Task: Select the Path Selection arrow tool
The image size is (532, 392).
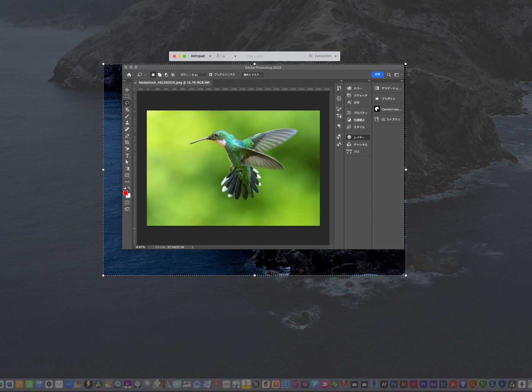Action: [x=127, y=162]
